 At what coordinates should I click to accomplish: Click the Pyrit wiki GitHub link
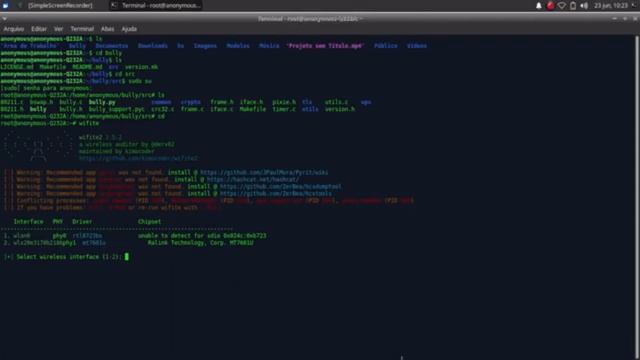click(x=264, y=173)
